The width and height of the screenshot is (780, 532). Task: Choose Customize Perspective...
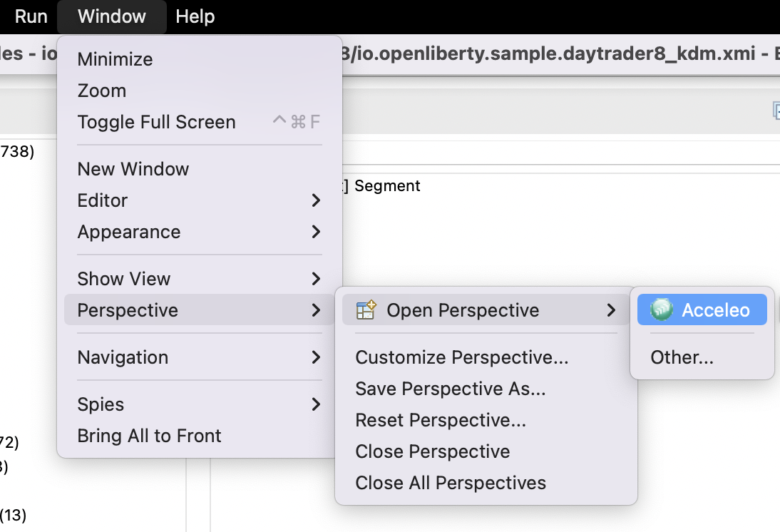(x=461, y=357)
